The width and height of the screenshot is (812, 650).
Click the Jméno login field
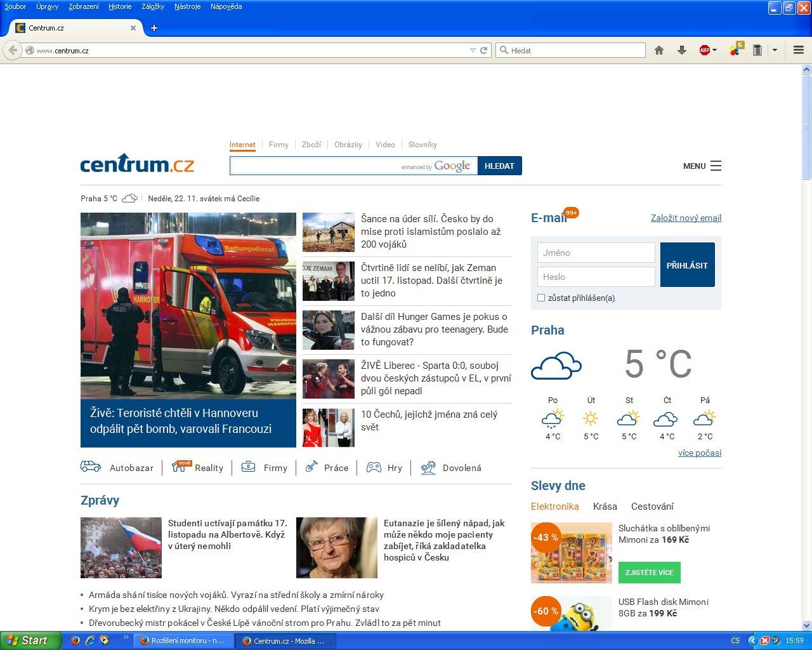(596, 253)
